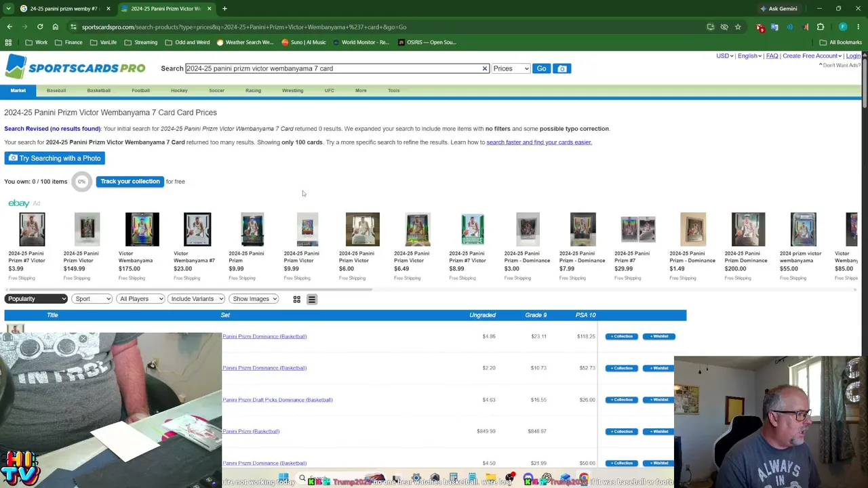Open the eBay listing thumbnail priced $175.00
This screenshot has height=488, width=868.
142,229
